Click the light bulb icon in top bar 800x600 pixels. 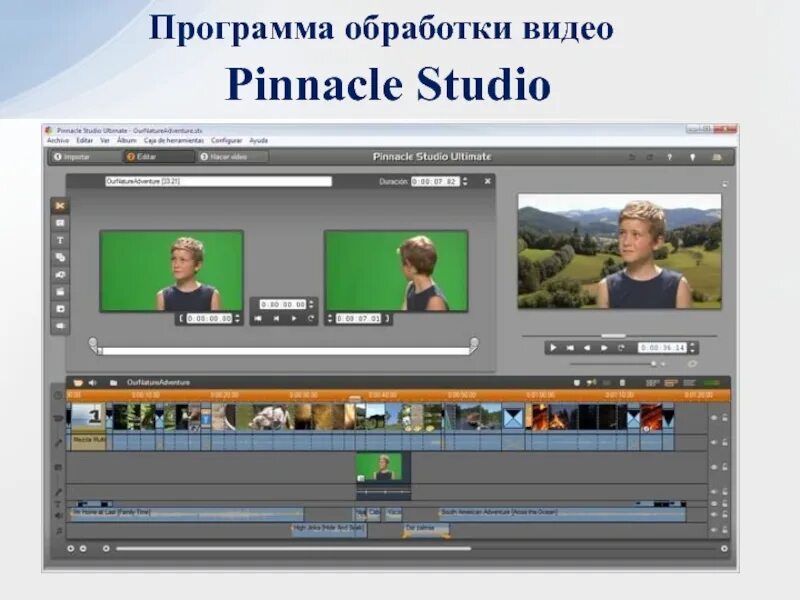click(692, 157)
